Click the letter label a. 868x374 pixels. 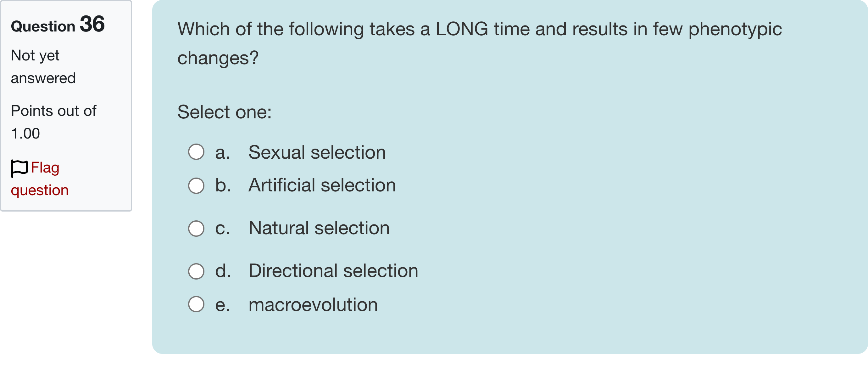pos(222,152)
